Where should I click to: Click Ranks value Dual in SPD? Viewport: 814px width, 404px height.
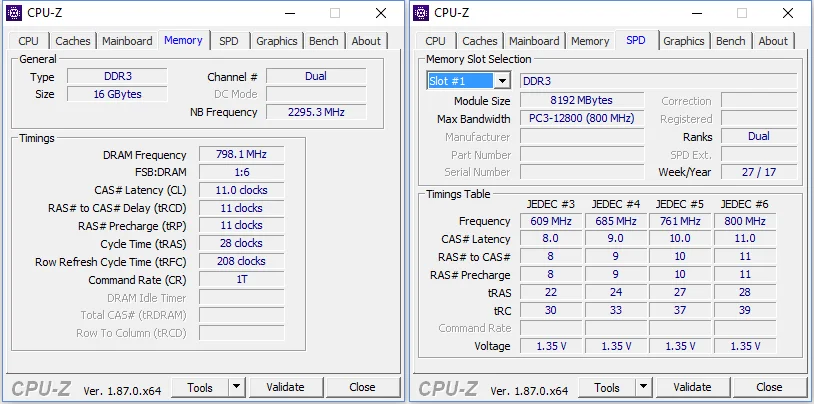click(759, 137)
